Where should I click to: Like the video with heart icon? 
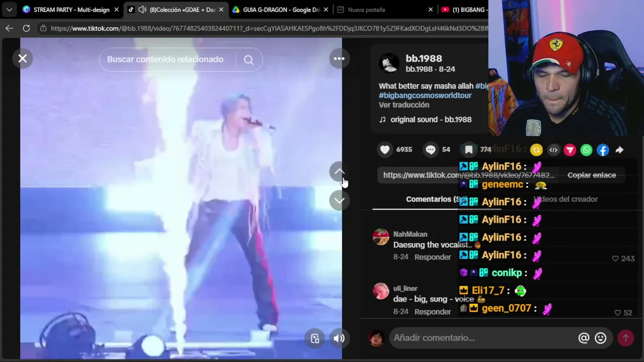385,149
